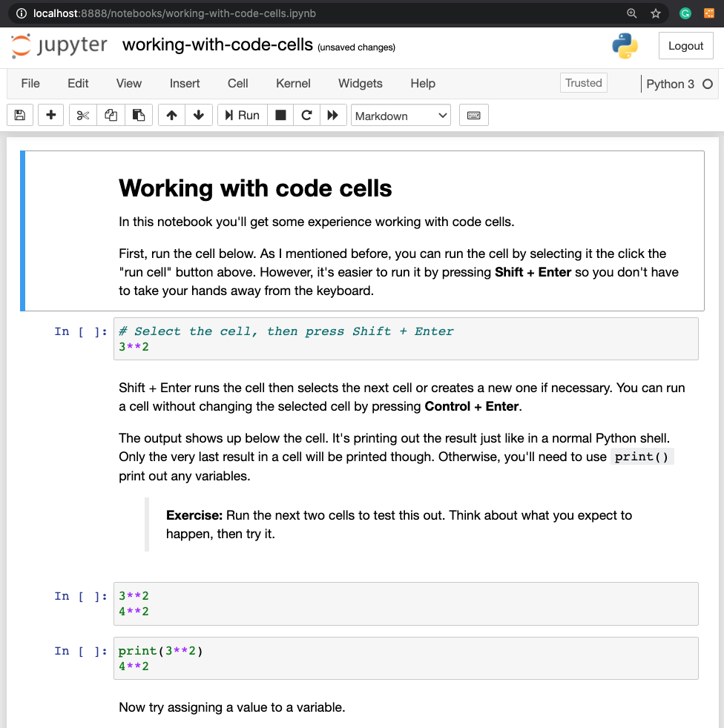
Task: Open the keyboard shortcuts command palette
Action: (x=473, y=115)
